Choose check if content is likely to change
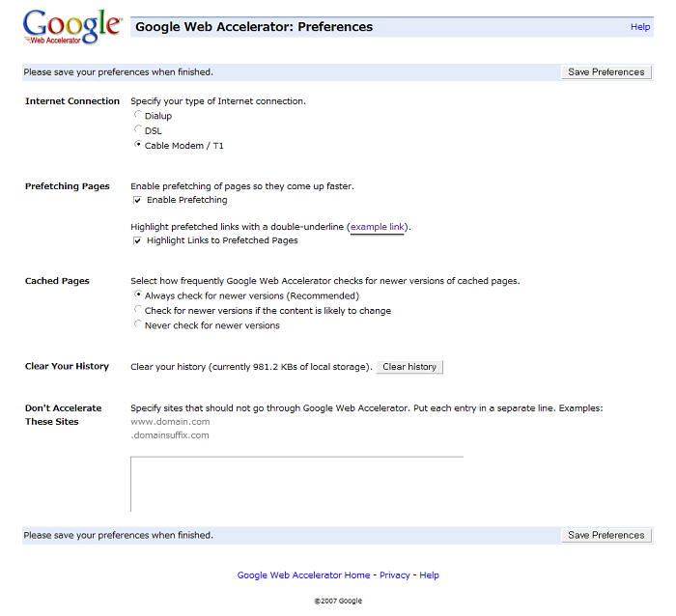Viewport: 676px width, 616px height. point(137,310)
